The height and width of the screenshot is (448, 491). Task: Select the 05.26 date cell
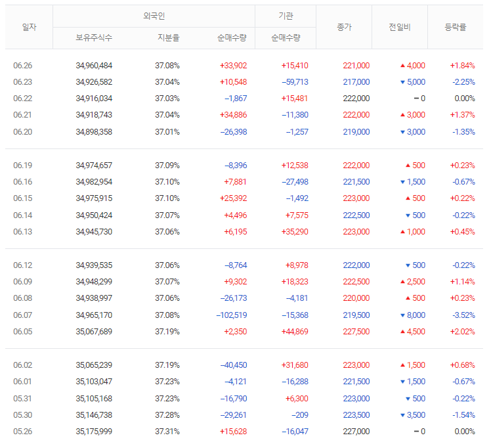(22, 432)
